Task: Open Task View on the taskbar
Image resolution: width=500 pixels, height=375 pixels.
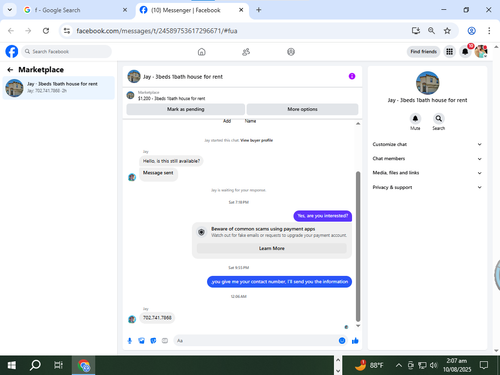Action: point(58,365)
